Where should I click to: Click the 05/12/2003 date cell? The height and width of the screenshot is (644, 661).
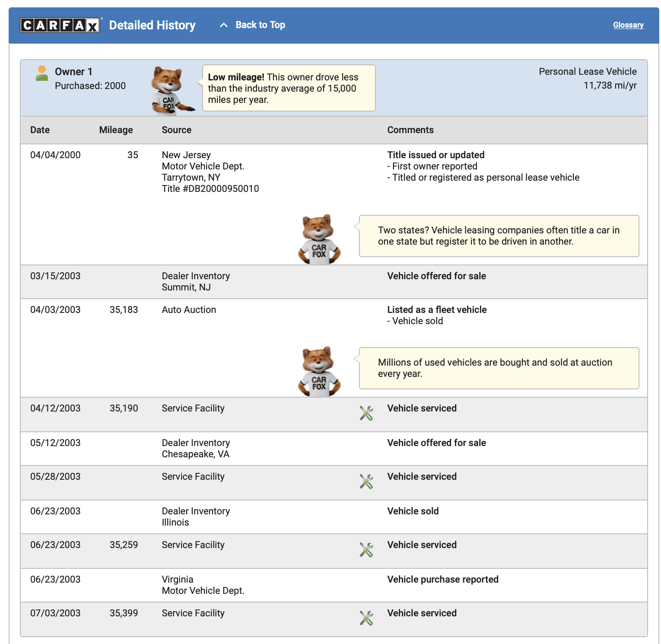[x=55, y=443]
